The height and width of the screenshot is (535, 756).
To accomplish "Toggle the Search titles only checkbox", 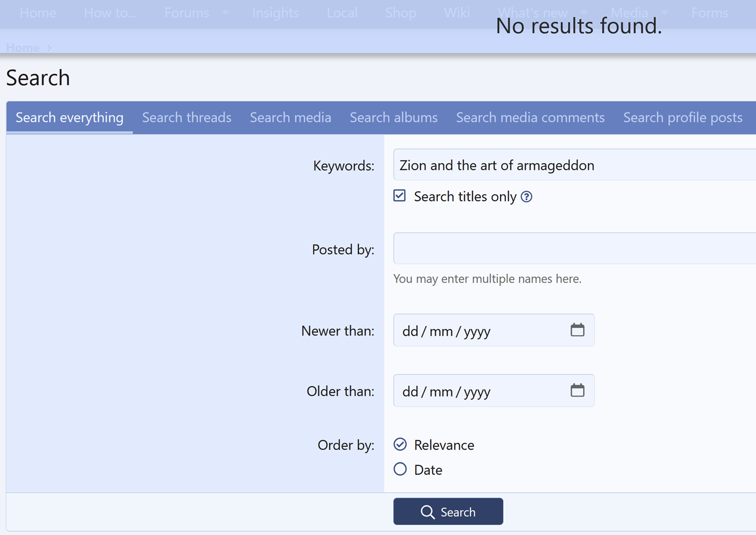I will click(400, 196).
